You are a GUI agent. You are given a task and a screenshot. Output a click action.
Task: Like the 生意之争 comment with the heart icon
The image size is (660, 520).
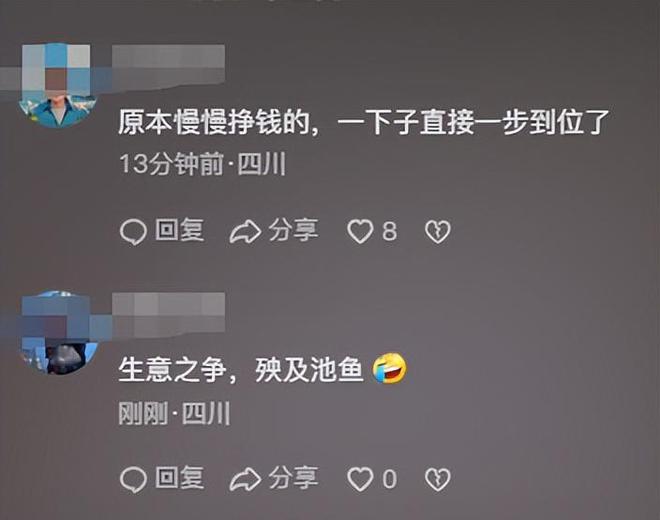coord(360,479)
